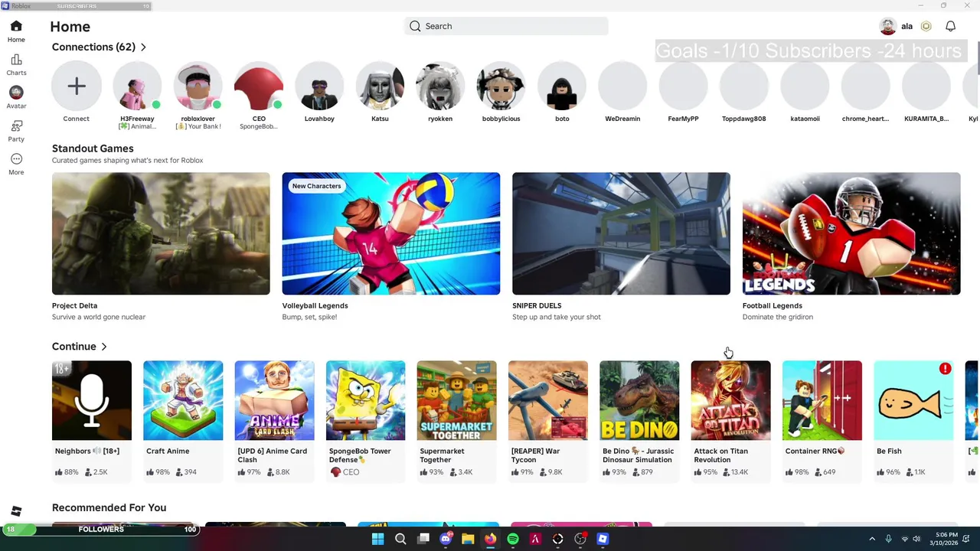Click the SNIPER DUELS title link
980x551 pixels.
coord(537,305)
